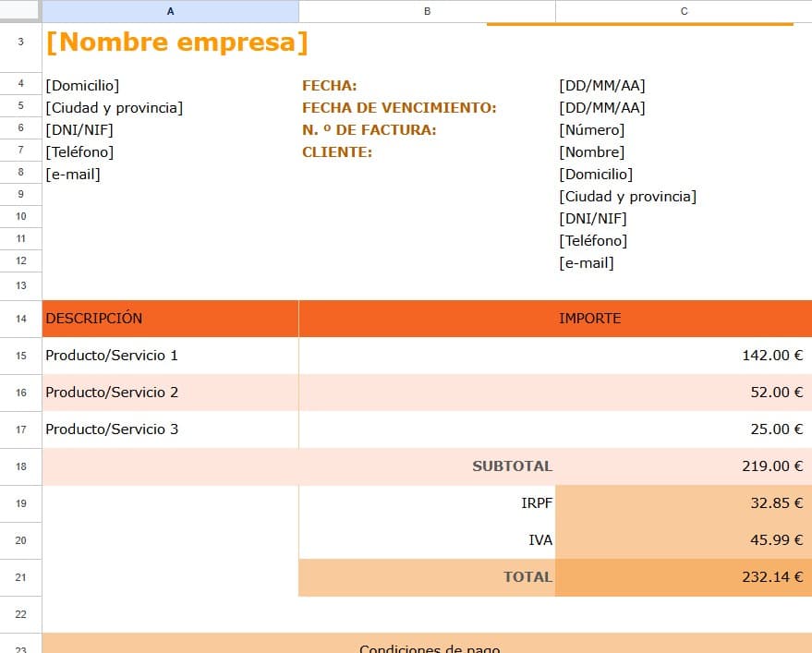Select the DESCRIPCIÓN header cell
Image resolution: width=812 pixels, height=653 pixels.
click(170, 319)
